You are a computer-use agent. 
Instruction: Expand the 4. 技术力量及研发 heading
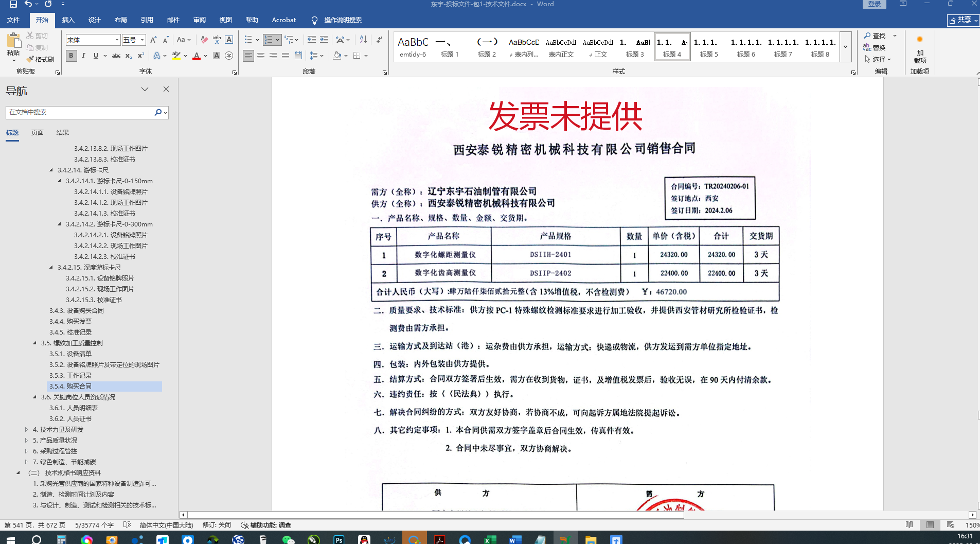[x=26, y=429]
